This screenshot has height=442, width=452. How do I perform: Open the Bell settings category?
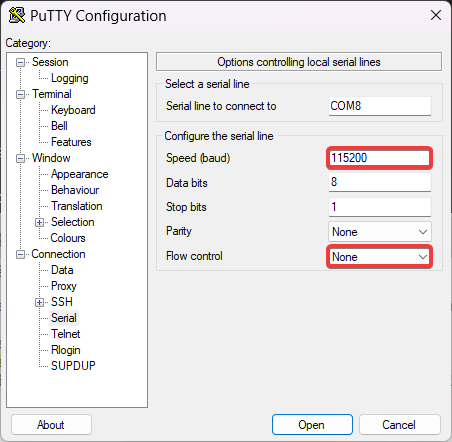pos(59,126)
